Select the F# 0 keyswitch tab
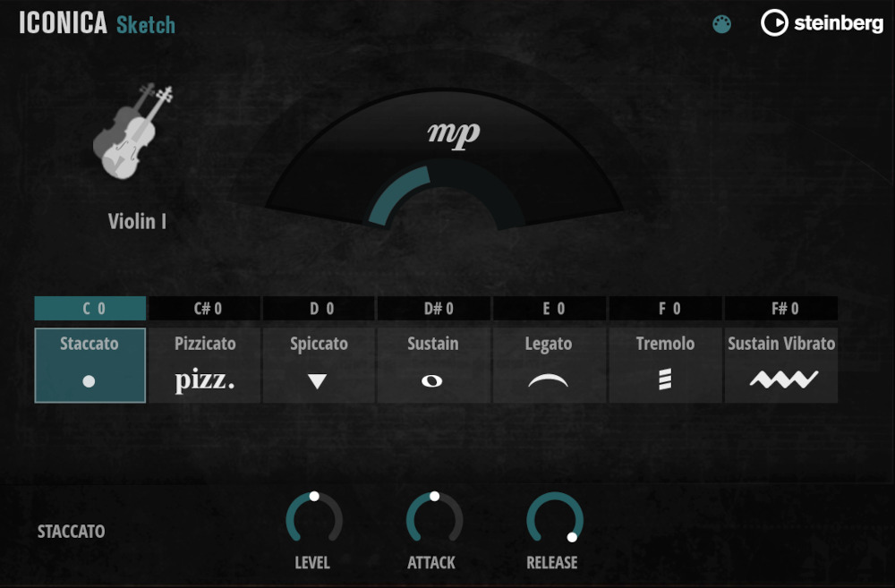The width and height of the screenshot is (895, 588). 780,308
